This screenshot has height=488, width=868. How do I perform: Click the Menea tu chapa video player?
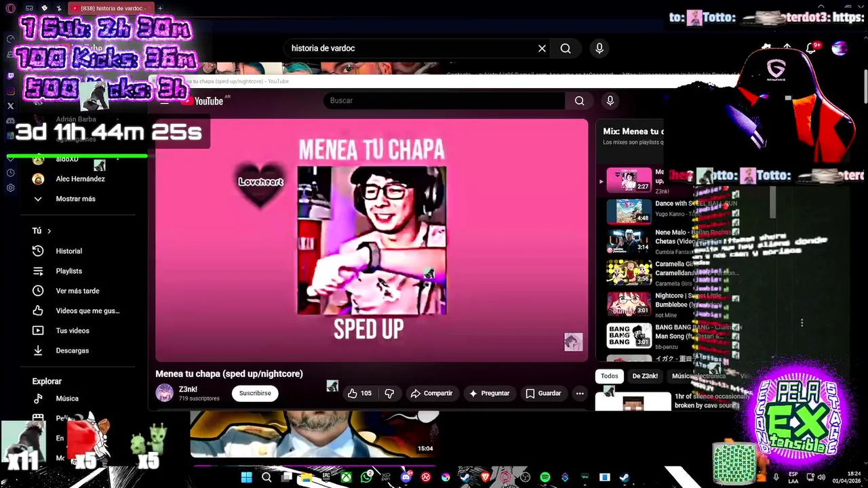click(372, 241)
